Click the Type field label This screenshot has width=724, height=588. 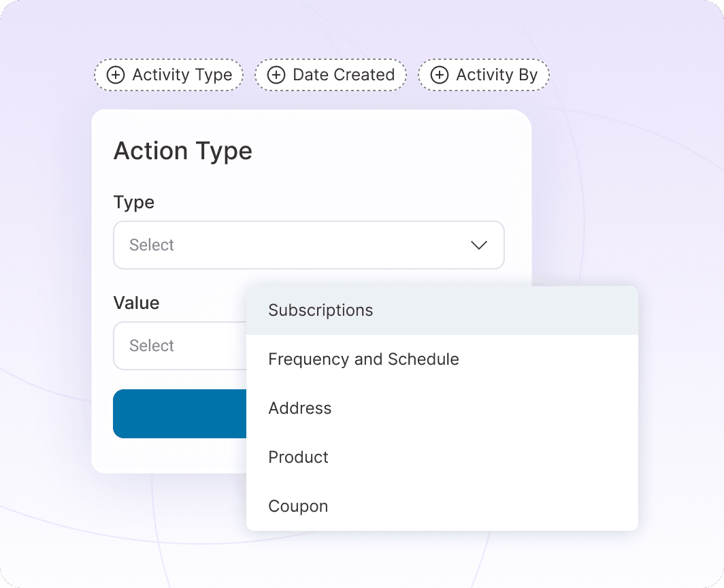click(133, 202)
